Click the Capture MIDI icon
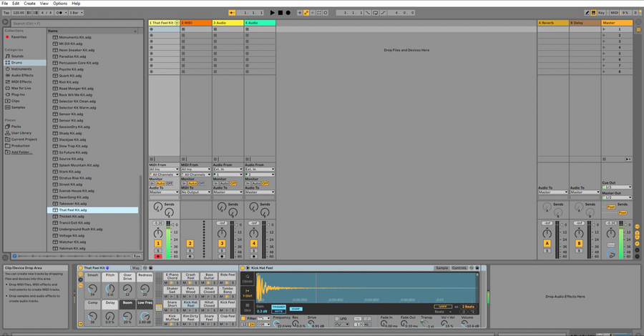644x336 pixels. coord(319,13)
